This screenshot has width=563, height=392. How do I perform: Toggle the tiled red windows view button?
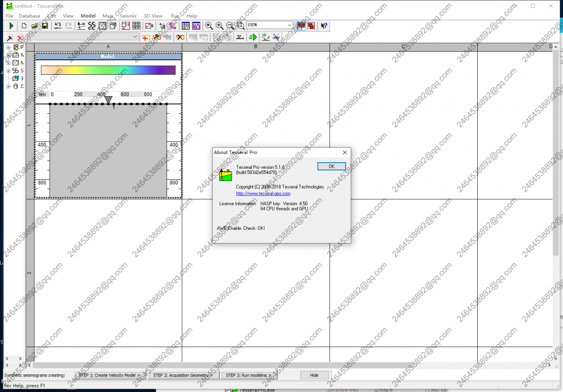301,26
